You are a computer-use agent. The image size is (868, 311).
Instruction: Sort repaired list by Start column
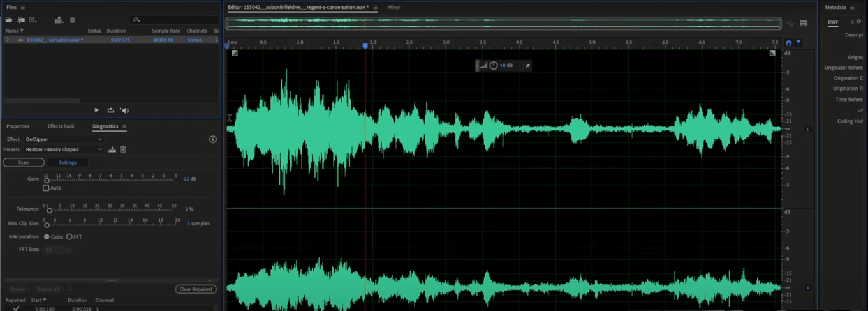(x=39, y=300)
